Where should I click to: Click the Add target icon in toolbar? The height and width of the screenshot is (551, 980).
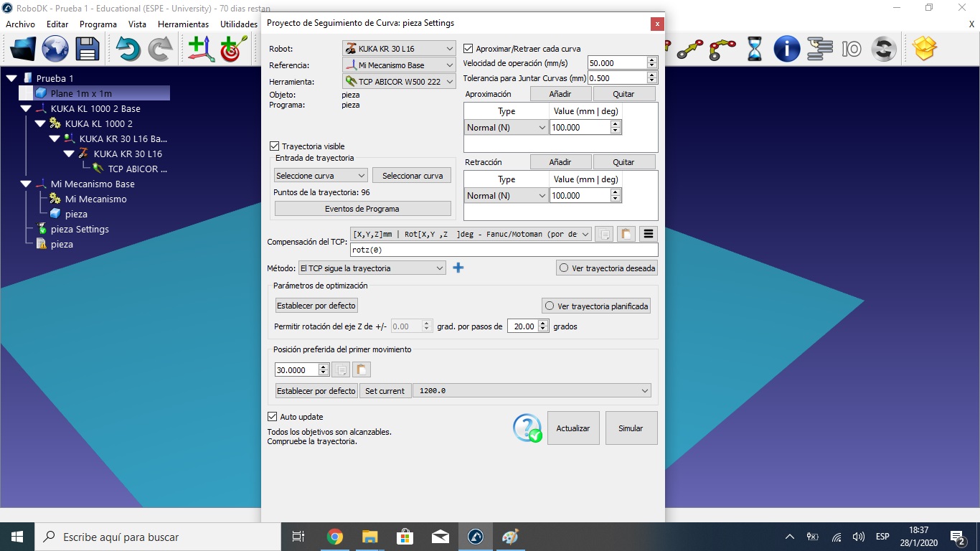(x=233, y=49)
